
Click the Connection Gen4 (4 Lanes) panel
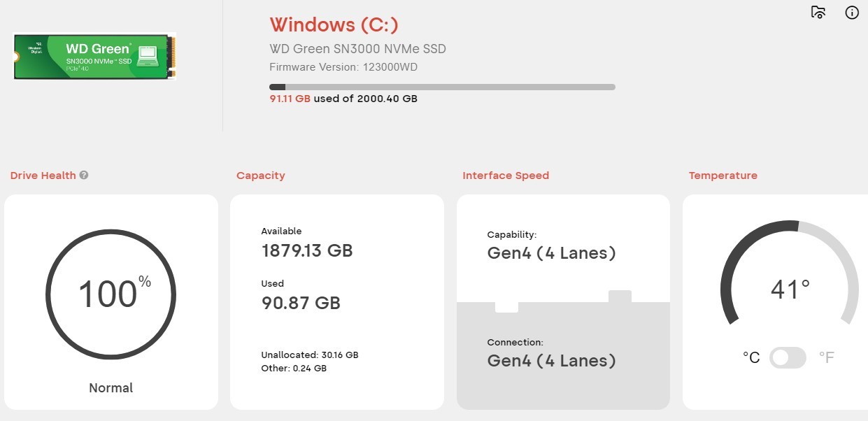[563, 355]
